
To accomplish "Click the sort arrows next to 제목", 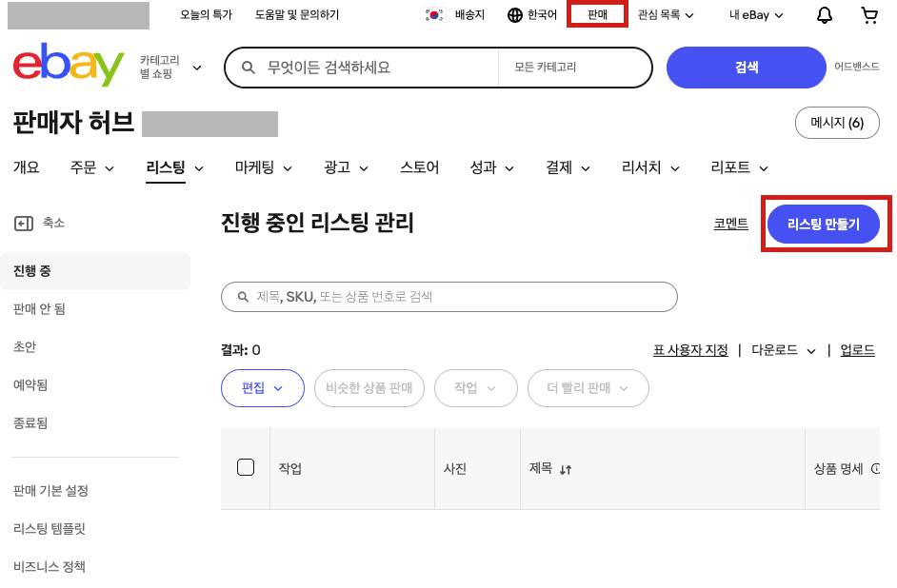I will click(x=566, y=470).
